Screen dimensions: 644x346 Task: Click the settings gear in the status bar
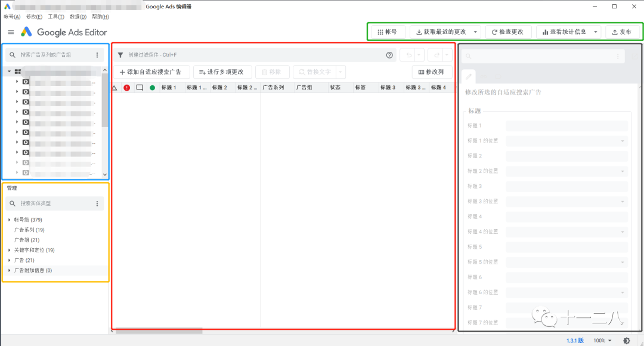tap(626, 341)
